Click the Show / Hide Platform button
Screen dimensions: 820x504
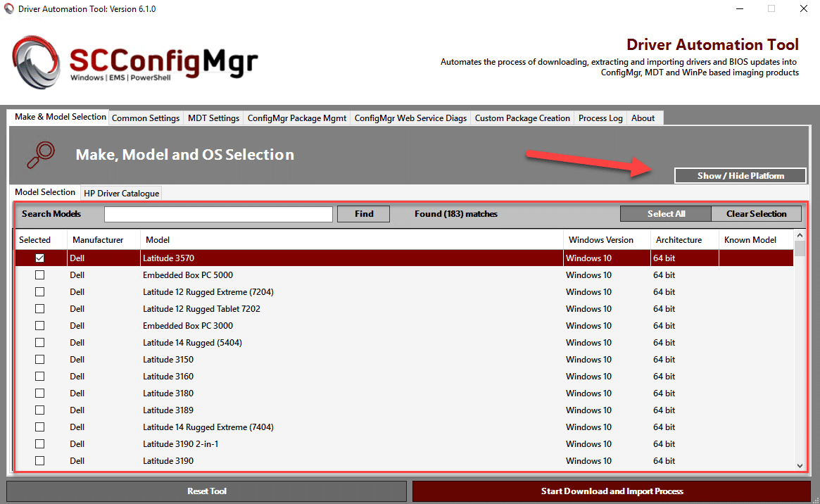(x=740, y=175)
